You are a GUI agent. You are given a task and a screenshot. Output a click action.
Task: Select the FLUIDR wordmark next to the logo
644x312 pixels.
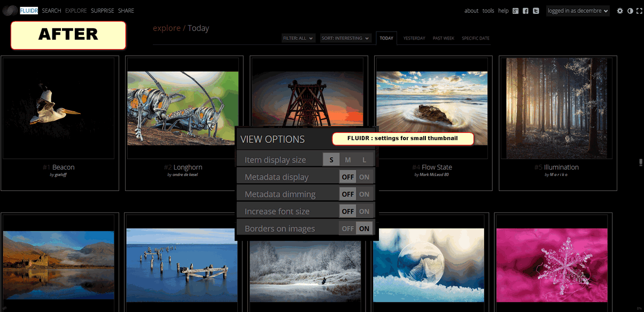29,10
